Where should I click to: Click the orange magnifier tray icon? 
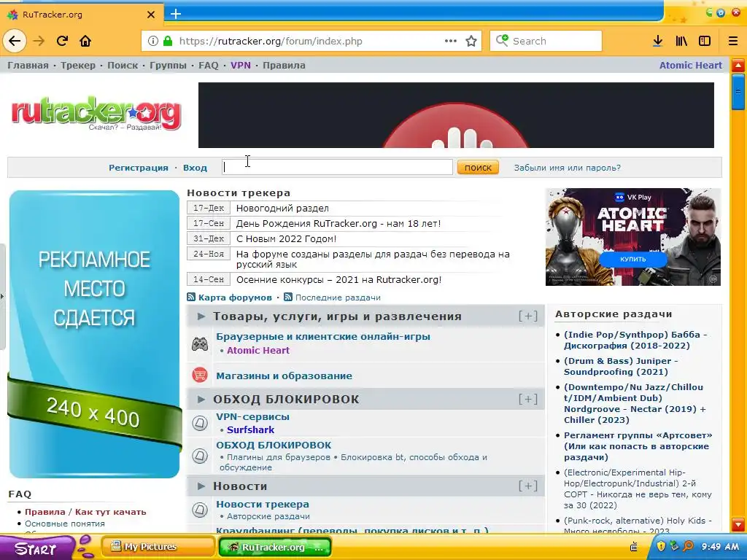click(688, 545)
